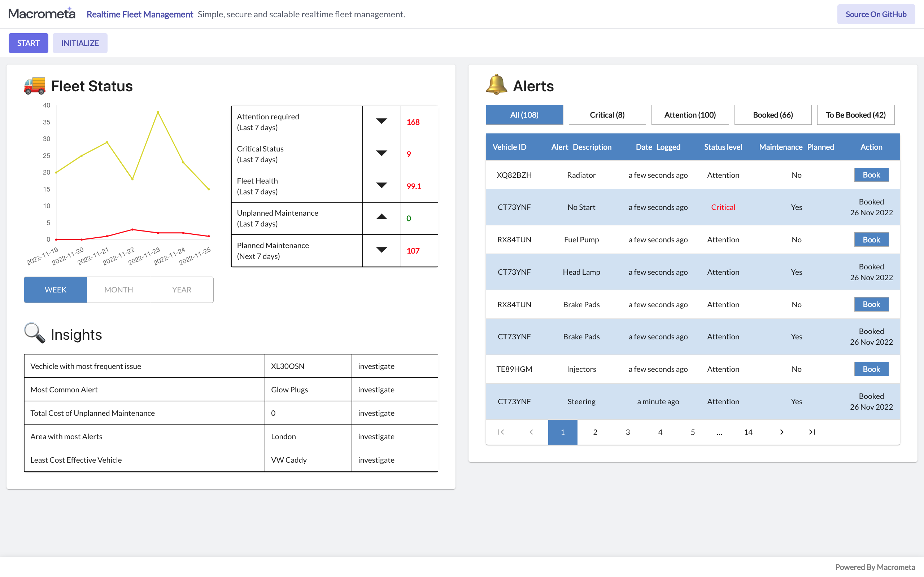
Task: Select the WEEK chart range
Action: click(x=55, y=290)
